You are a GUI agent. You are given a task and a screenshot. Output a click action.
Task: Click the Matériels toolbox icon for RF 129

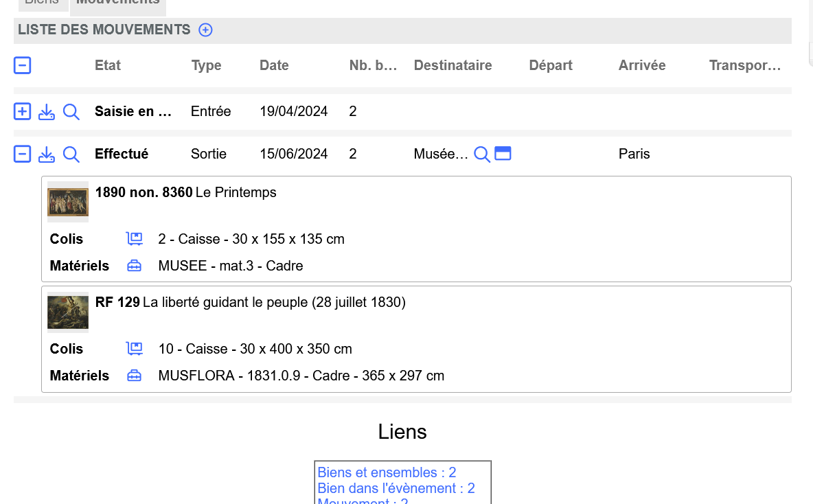[x=135, y=376]
